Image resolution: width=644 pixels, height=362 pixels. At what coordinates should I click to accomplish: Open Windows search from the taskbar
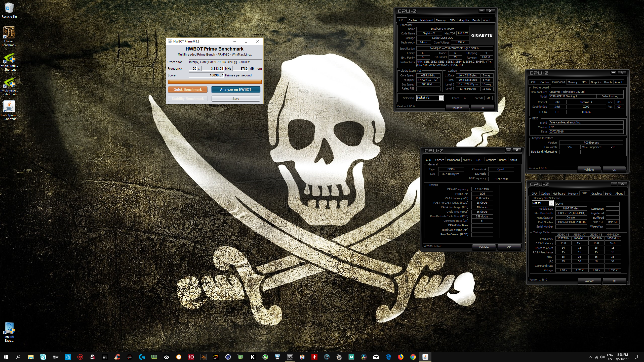[x=18, y=357]
